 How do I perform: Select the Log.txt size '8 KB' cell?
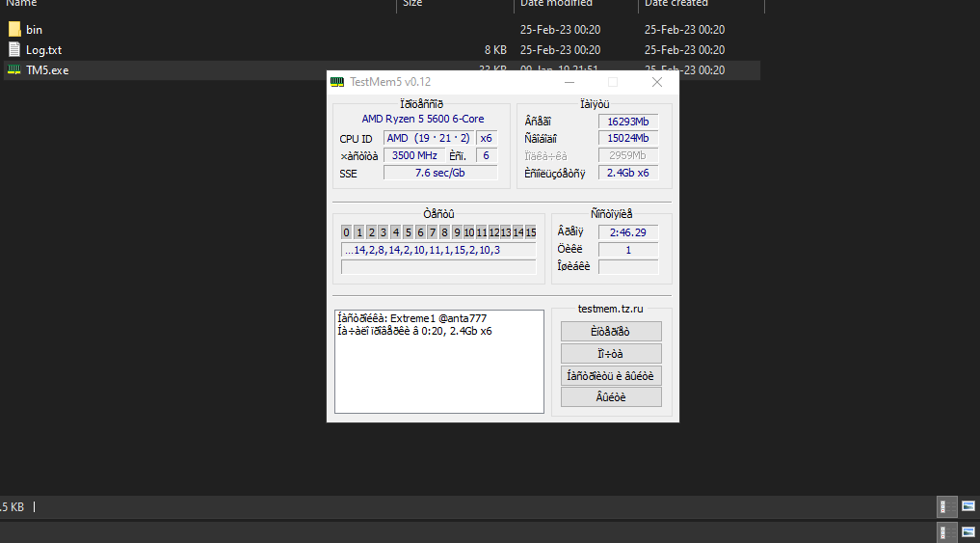pos(495,50)
